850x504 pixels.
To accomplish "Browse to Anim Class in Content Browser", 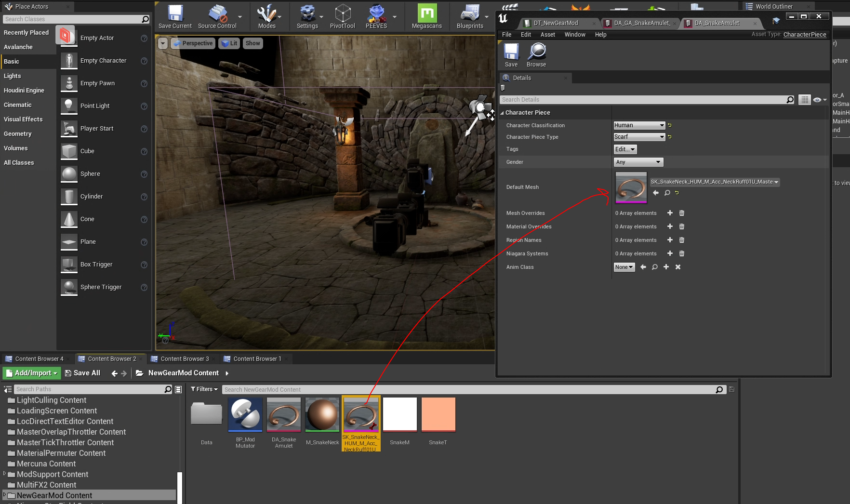I will [x=654, y=267].
